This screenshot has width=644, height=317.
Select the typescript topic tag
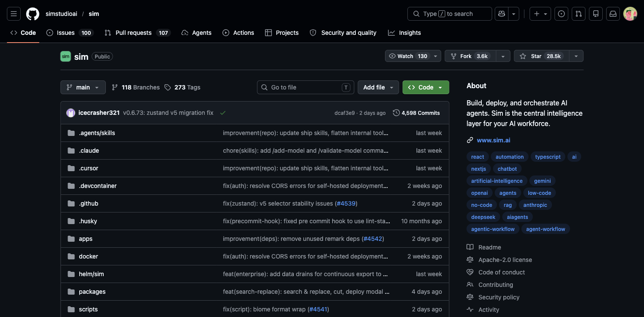pos(548,157)
